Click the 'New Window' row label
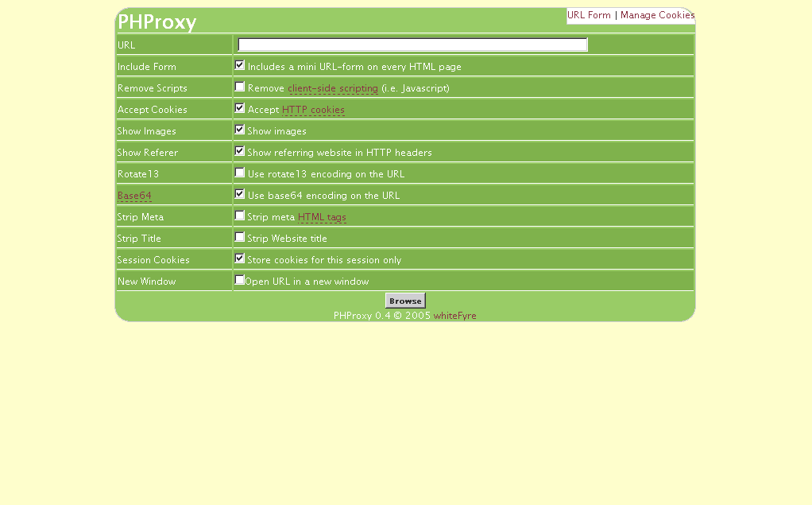This screenshot has height=505, width=812. pyautogui.click(x=146, y=282)
